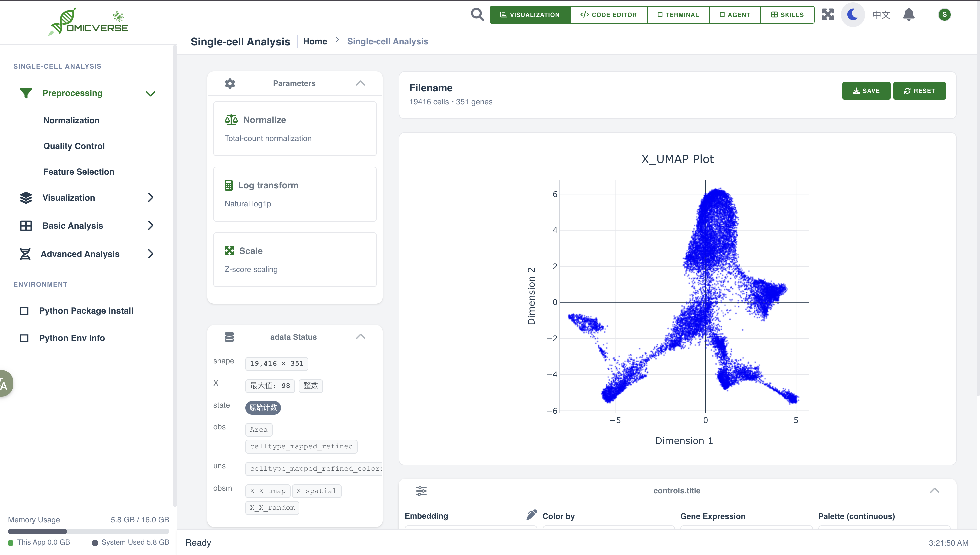The height and width of the screenshot is (555, 980).
Task: Switch to the Code Editor tab
Action: coord(608,14)
